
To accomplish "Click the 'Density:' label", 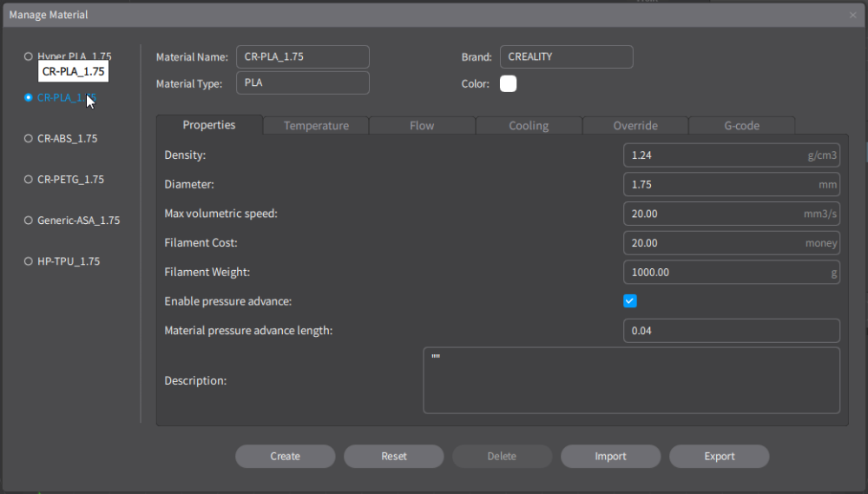I will point(185,155).
